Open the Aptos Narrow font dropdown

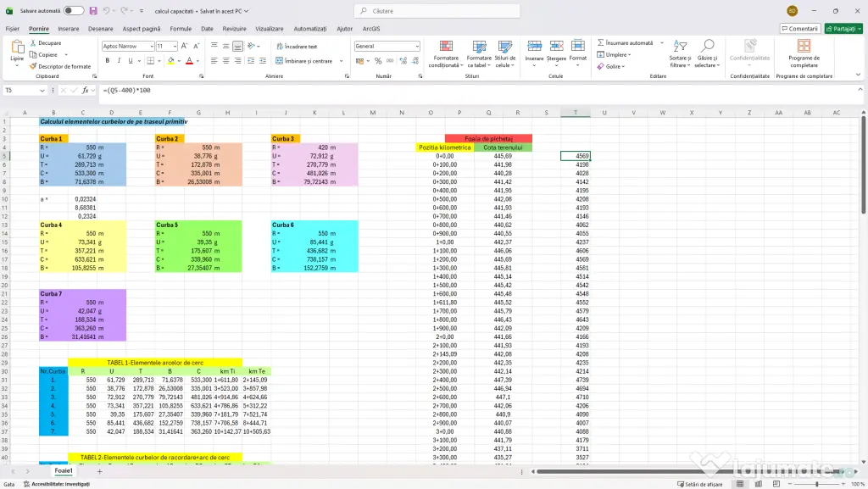[x=151, y=47]
